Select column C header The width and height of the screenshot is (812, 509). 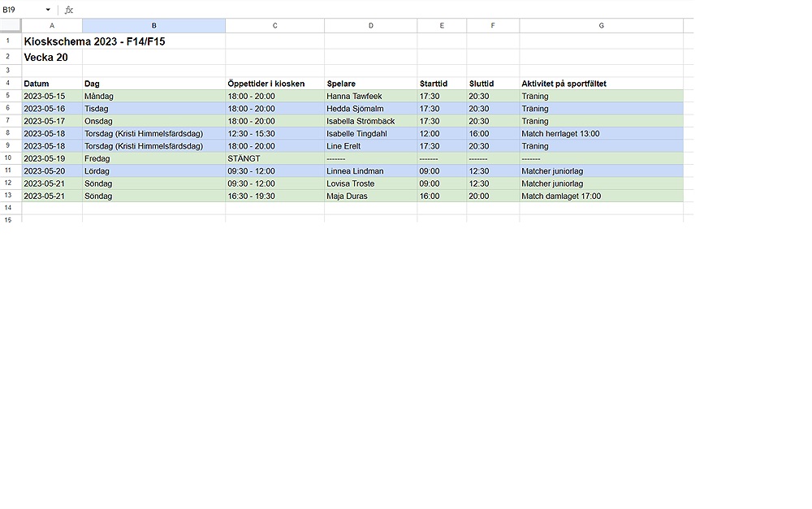(x=274, y=26)
